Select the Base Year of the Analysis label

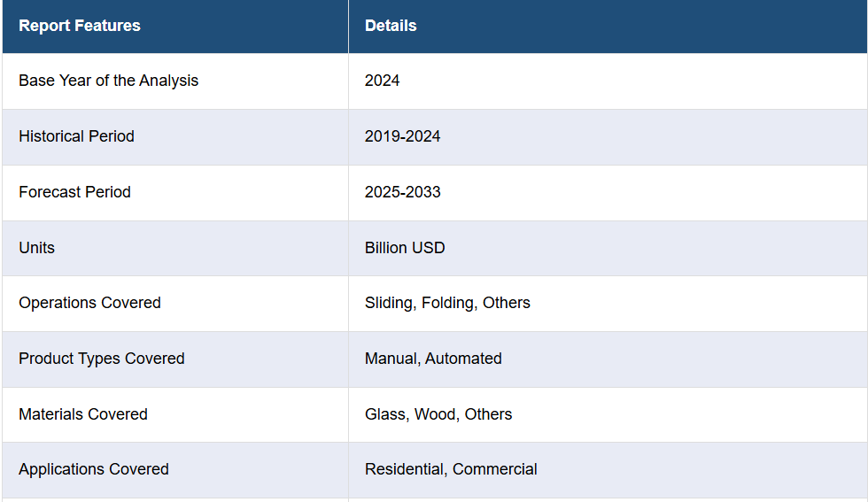click(108, 81)
